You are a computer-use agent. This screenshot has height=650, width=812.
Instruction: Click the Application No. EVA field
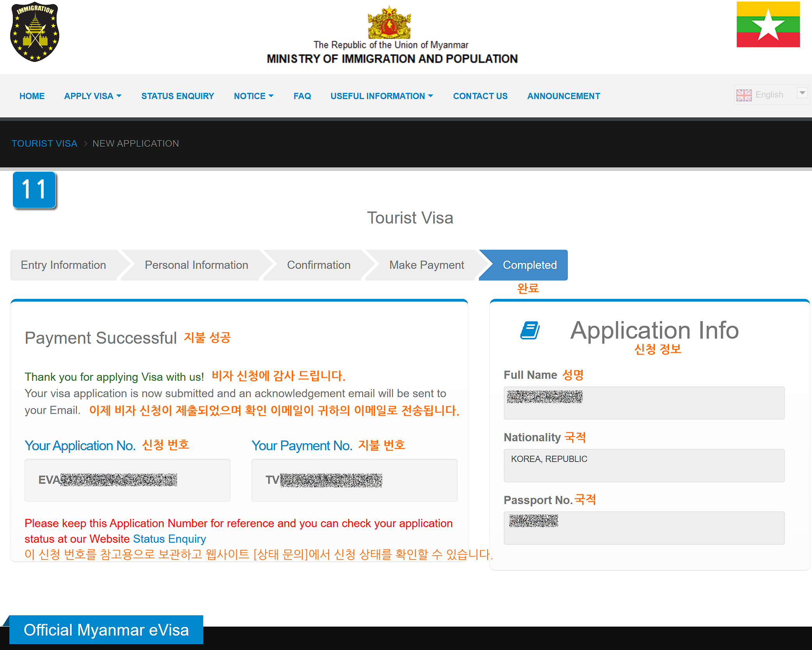(x=127, y=480)
